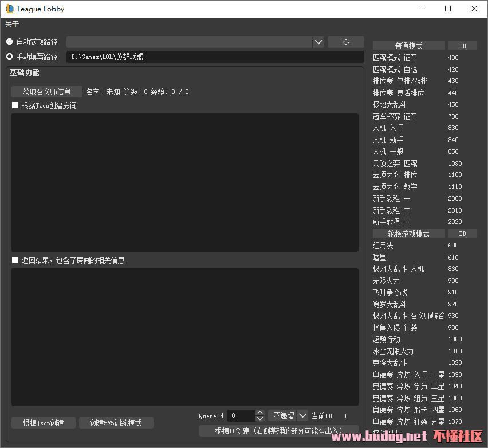Click the ID header beside 普通模式
488x448 pixels.
tap(462, 46)
